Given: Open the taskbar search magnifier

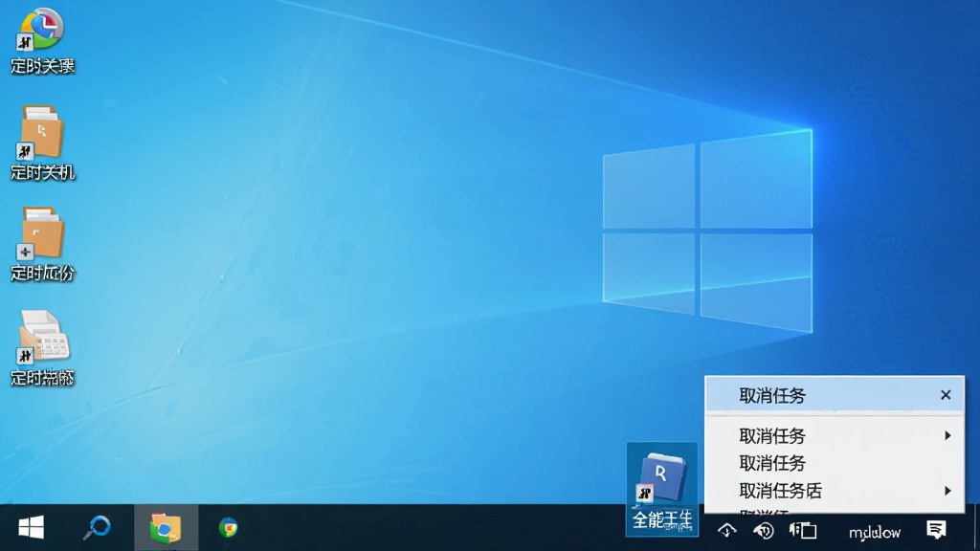Looking at the screenshot, I should (97, 528).
